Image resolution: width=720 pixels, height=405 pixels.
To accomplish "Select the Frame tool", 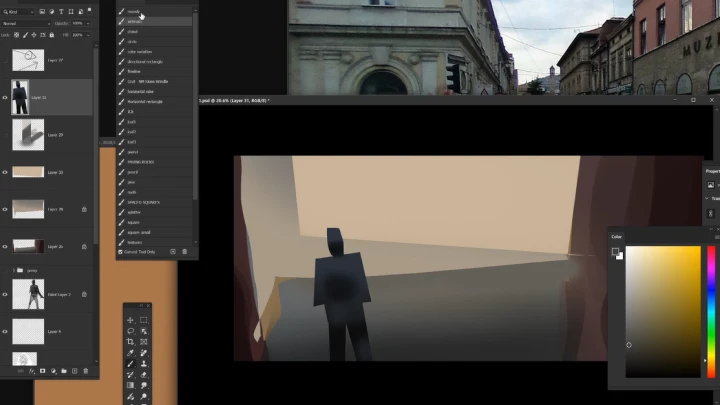I will pos(144,342).
